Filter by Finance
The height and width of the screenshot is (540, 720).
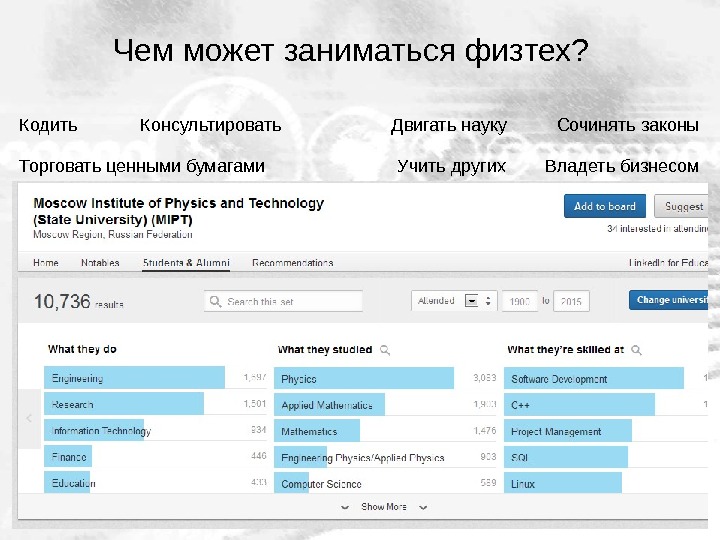(68, 456)
